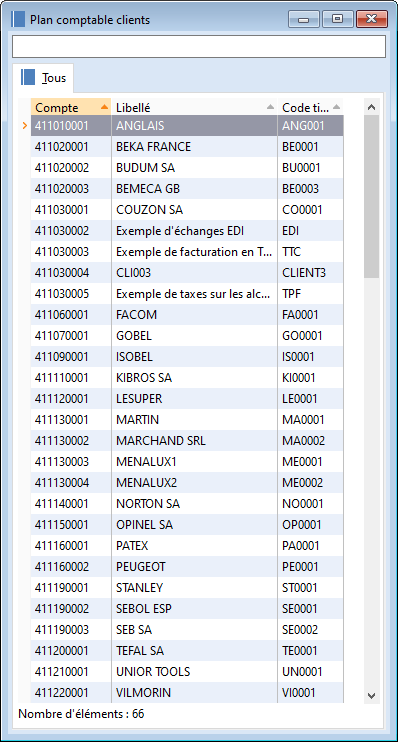Image resolution: width=398 pixels, height=742 pixels.
Task: Select the VILMORIN account row
Action: click(x=187, y=692)
